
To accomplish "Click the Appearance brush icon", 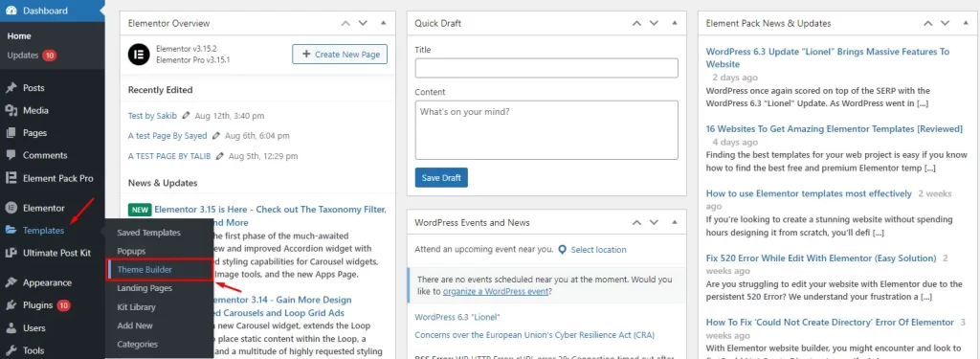I will [x=11, y=282].
